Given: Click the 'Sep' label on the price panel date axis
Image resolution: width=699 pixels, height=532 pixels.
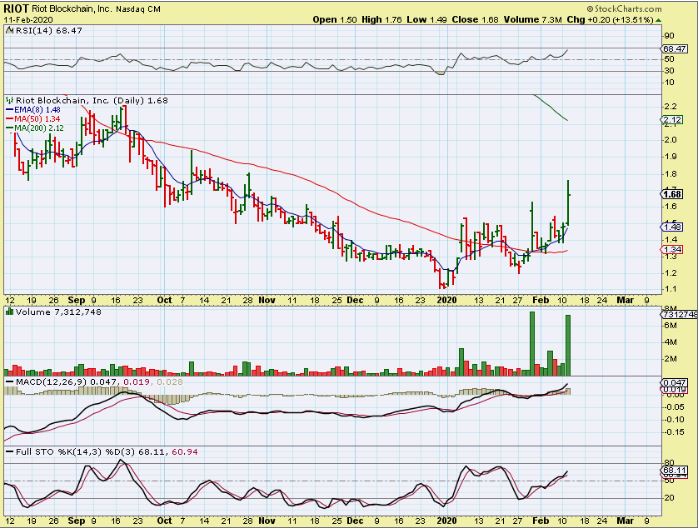Looking at the screenshot, I should coord(76,300).
